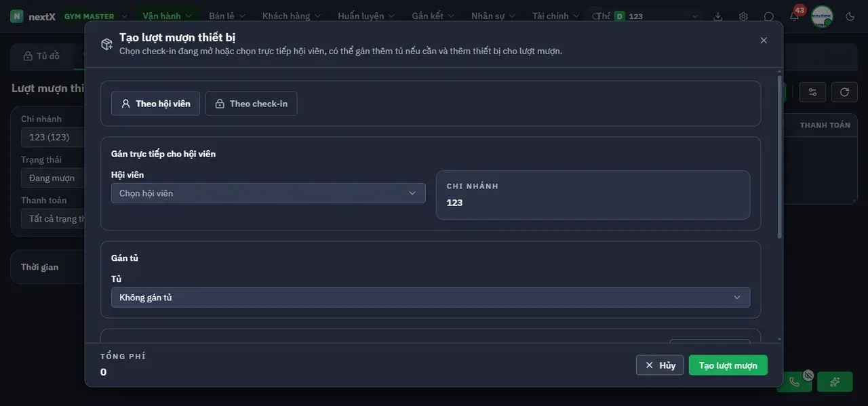Click the green sparkle AI button

[x=835, y=382]
